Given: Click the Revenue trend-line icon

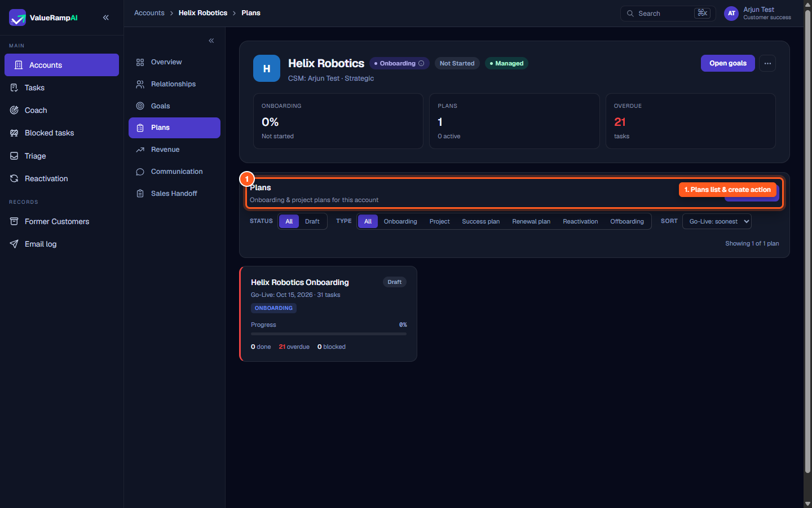Looking at the screenshot, I should pyautogui.click(x=140, y=150).
